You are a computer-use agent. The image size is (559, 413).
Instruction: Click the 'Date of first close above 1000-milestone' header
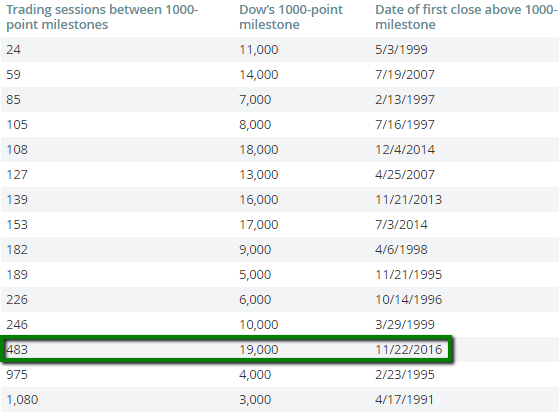(466, 17)
